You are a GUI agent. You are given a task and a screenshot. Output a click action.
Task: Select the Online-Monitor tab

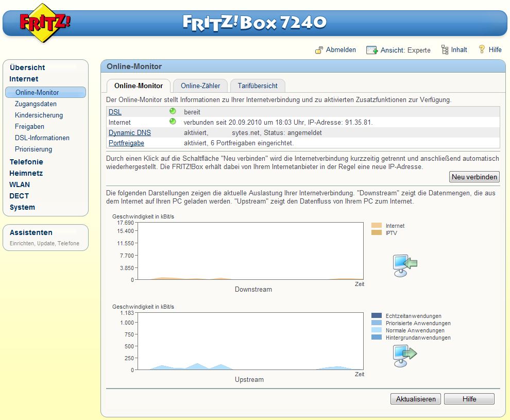point(139,86)
